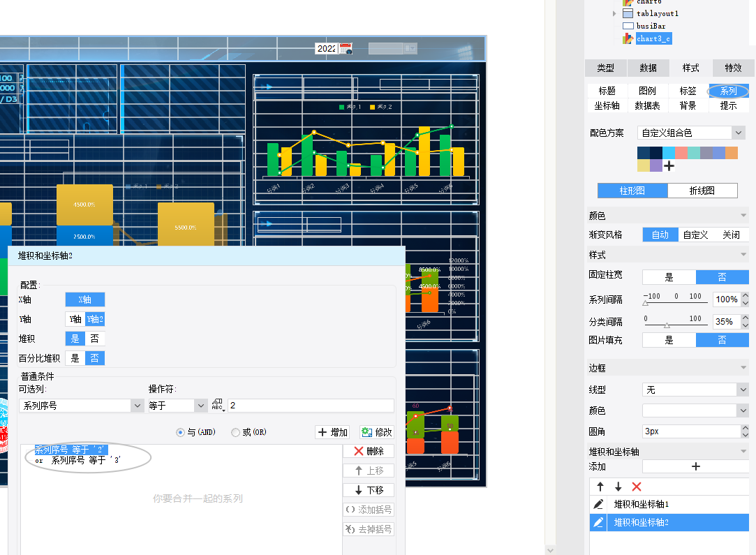Select the 柱形图 series tab
756x555 pixels.
(632, 191)
